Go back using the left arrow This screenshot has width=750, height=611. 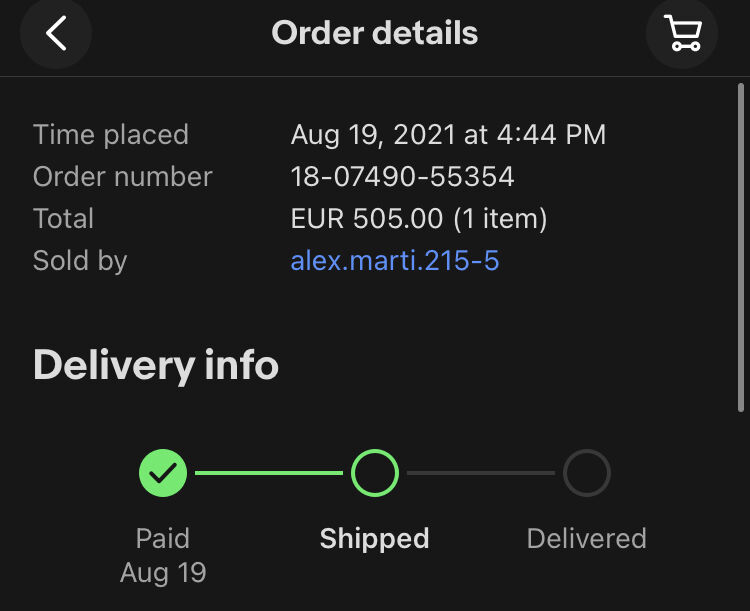56,33
